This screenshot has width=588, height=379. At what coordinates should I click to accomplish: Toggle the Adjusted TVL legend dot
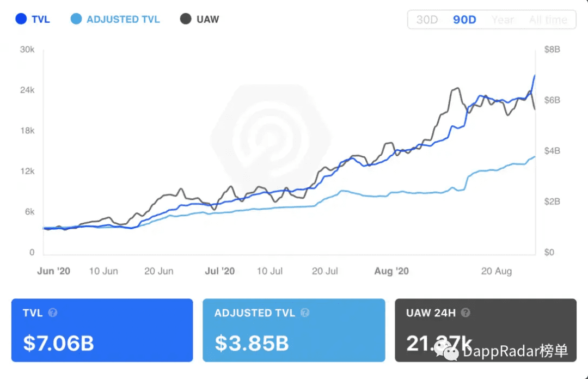click(x=76, y=19)
